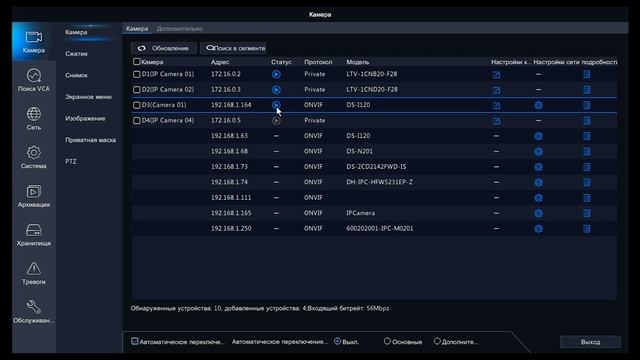The height and width of the screenshot is (360, 640).
Task: Tick the select-all Камера header checkbox
Action: point(136,62)
